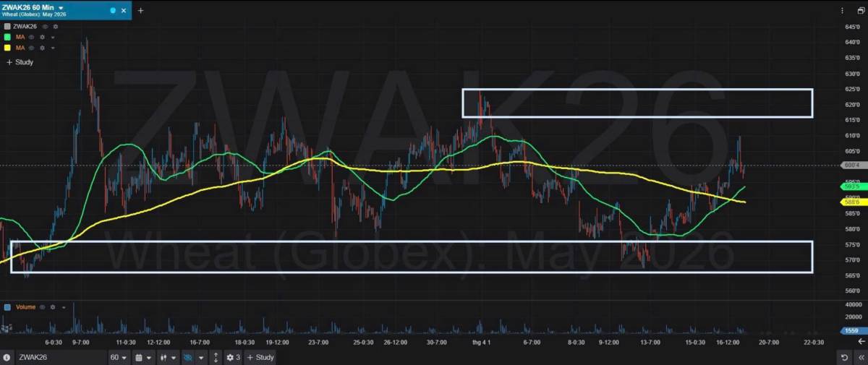Click the yellow MA color swatch
Image resolution: width=868 pixels, height=365 pixels.
pyautogui.click(x=7, y=48)
